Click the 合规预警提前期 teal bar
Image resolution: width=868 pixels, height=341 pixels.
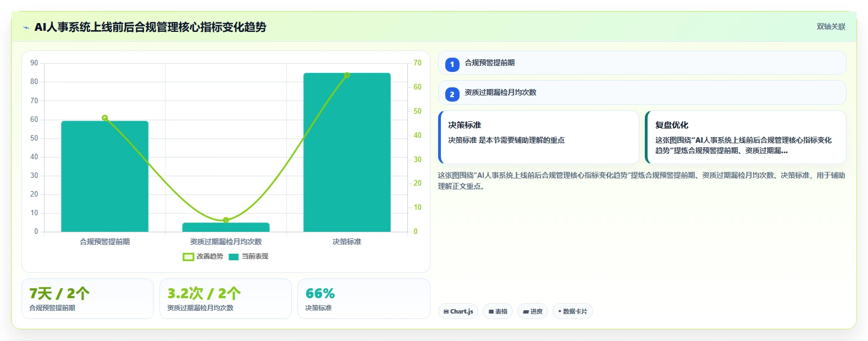104,176
